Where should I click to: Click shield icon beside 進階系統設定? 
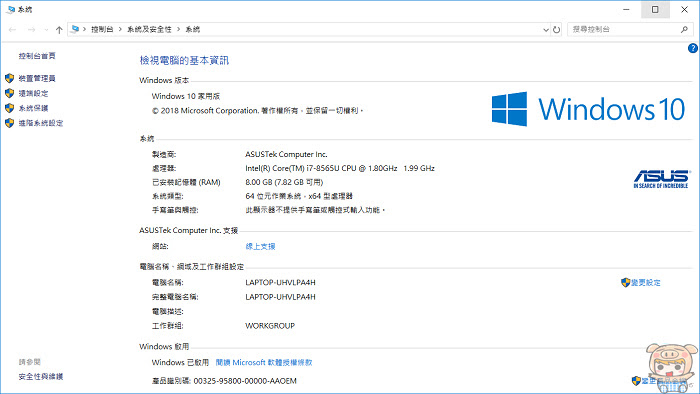pos(9,123)
